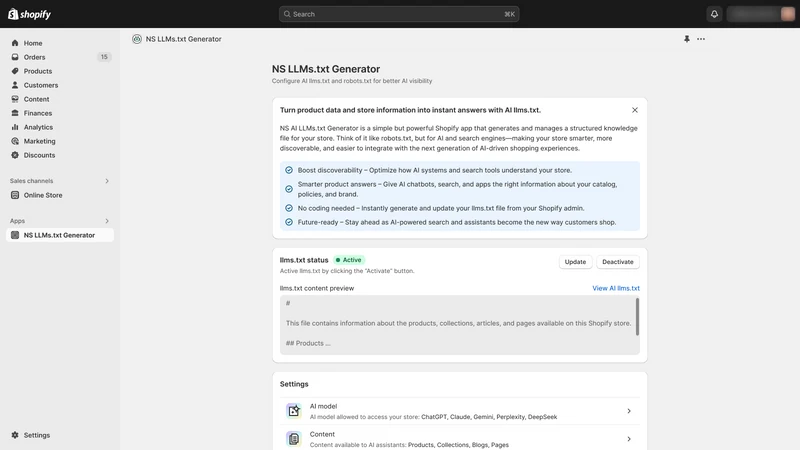Screen dimensions: 800x450
Task: Click the Content settings document icon
Action: coord(293,439)
